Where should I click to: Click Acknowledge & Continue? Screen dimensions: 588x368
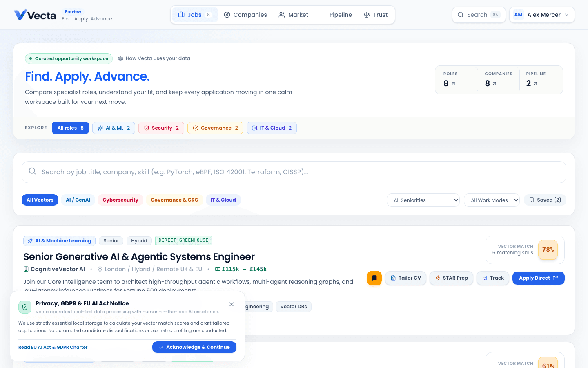pyautogui.click(x=194, y=347)
